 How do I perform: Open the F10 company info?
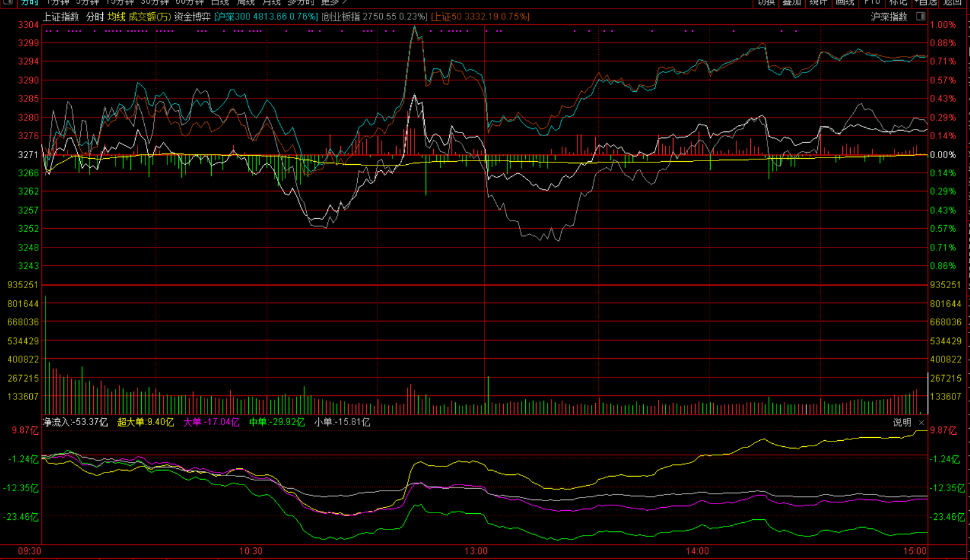coord(872,2)
